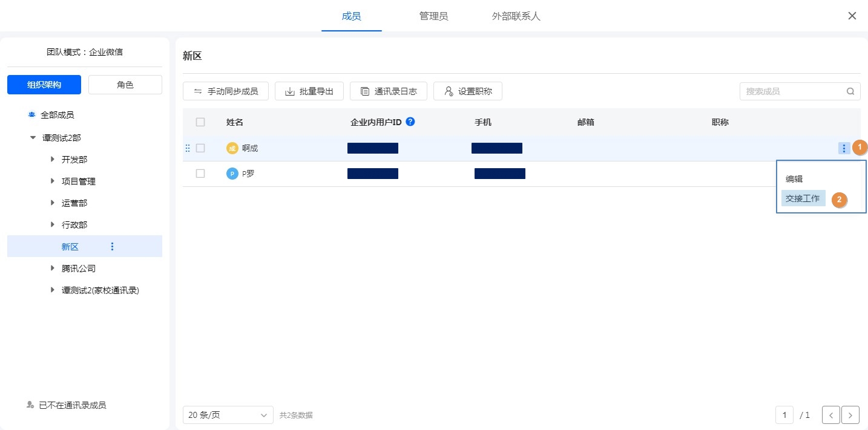
Task: Click the 啊成 avatar icon
Action: (x=232, y=148)
